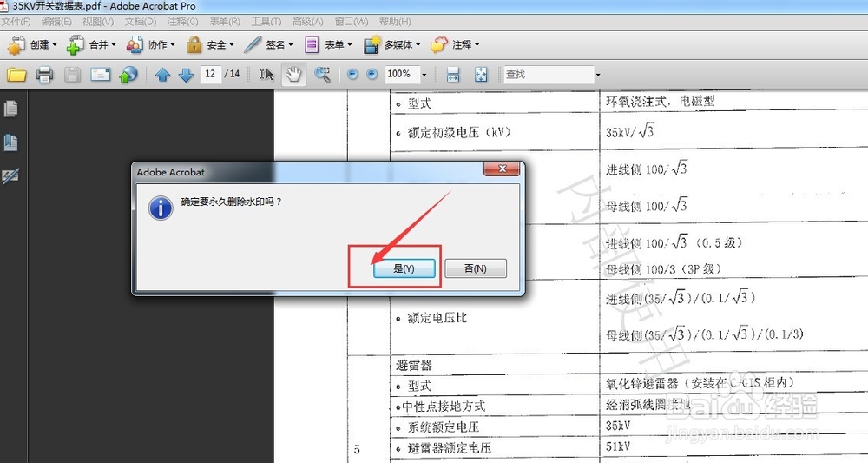Open the 帮助(H) menu
The image size is (868, 463).
(395, 22)
